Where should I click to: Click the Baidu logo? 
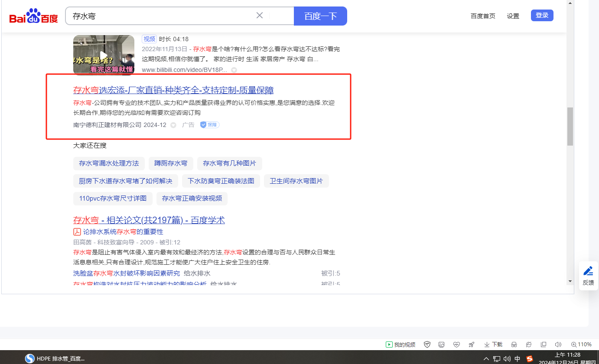[x=33, y=16]
